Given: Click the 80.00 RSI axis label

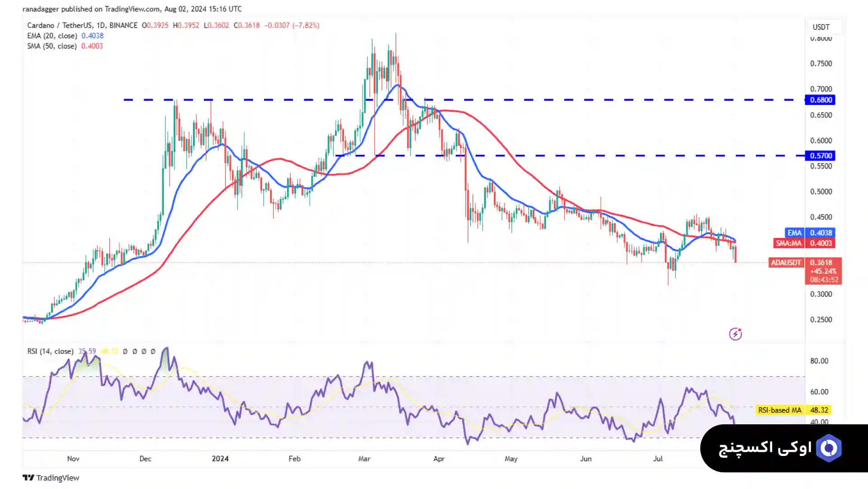Looking at the screenshot, I should [x=819, y=361].
